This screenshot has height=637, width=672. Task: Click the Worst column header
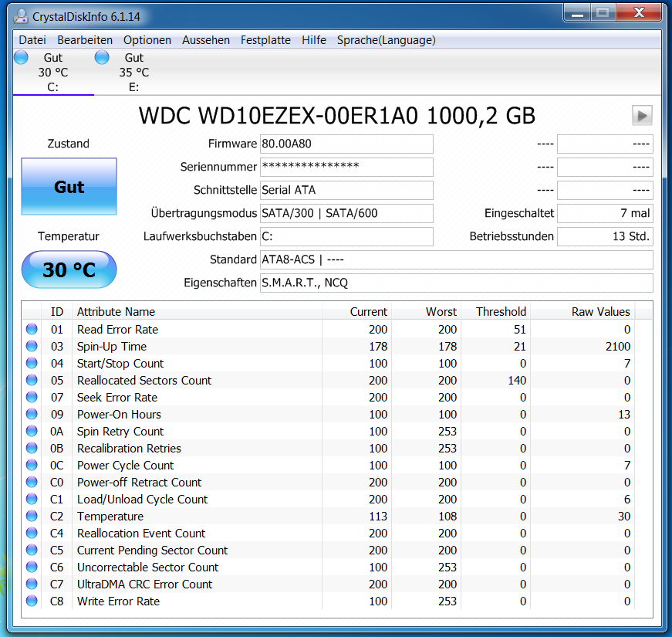point(427,311)
